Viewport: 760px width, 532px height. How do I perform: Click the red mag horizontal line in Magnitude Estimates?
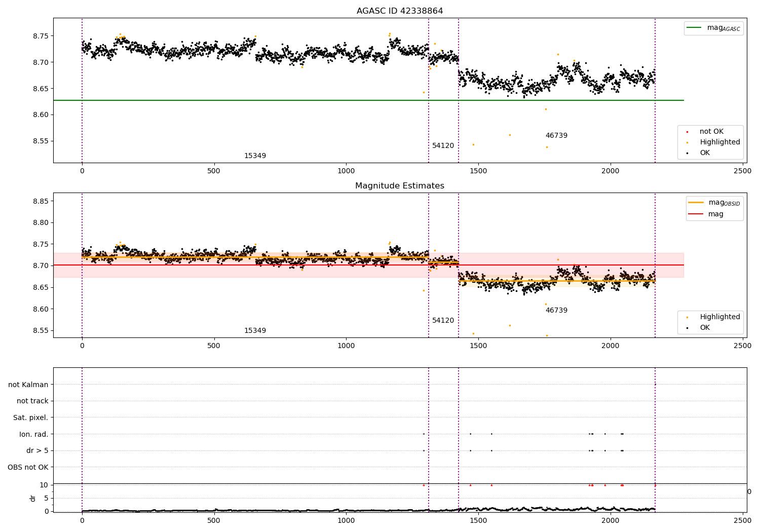click(368, 265)
